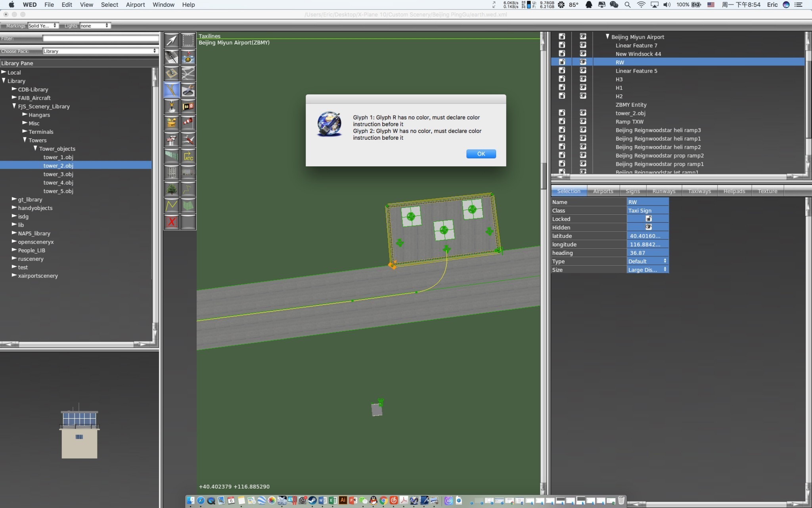This screenshot has width=812, height=508.
Task: Toggle the Locked property for RW
Action: pyautogui.click(x=648, y=219)
